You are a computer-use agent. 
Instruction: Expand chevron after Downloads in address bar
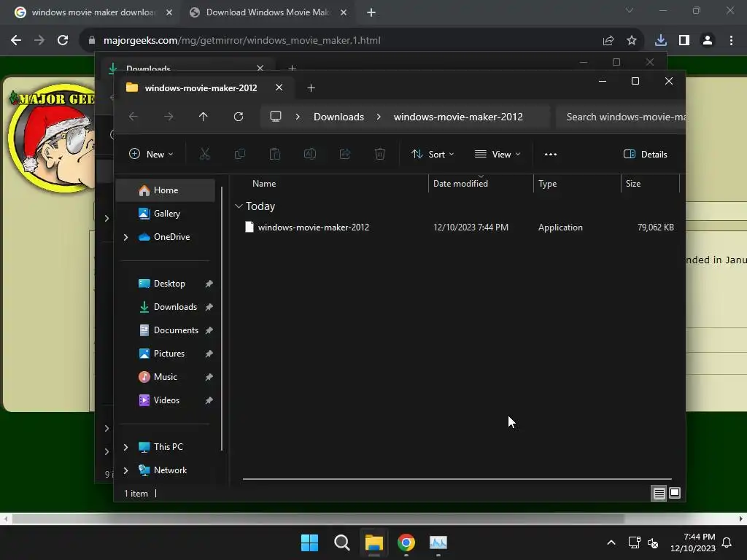379,117
